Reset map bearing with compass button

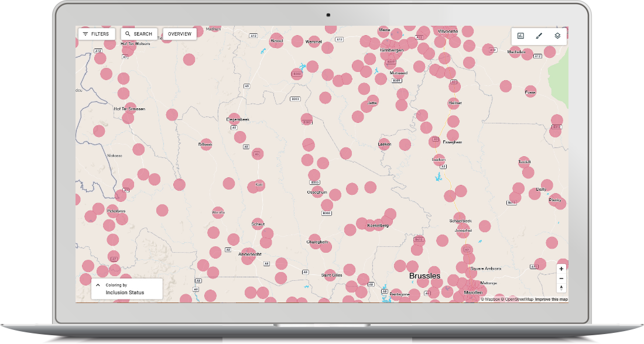pos(561,288)
